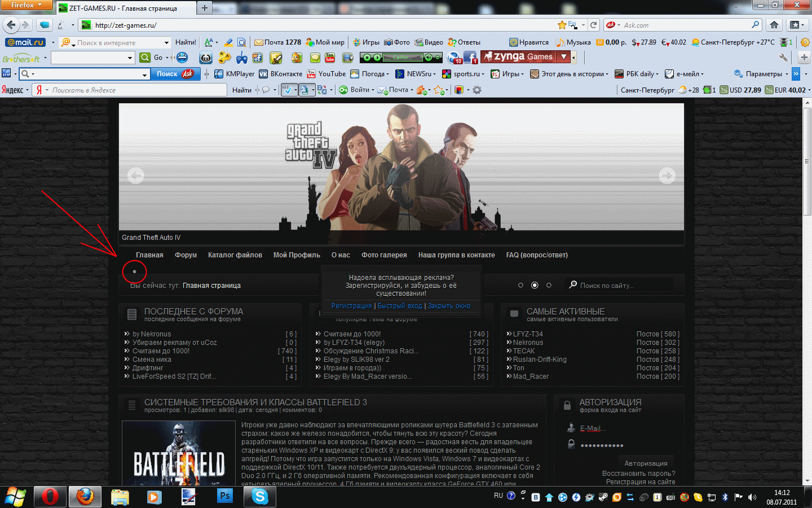Viewport: 812px width, 508px height.
Task: Click the Yandex spell-check ABC icon
Action: click(288, 90)
